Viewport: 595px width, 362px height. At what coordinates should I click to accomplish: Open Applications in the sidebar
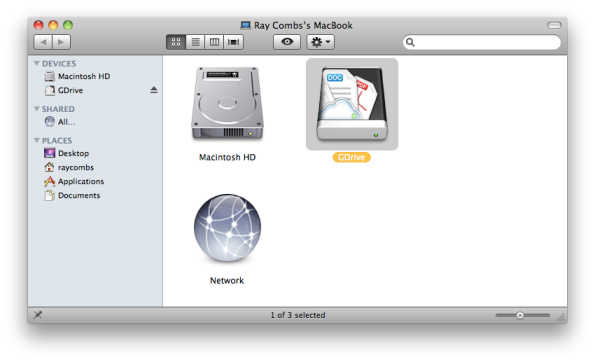tap(74, 181)
